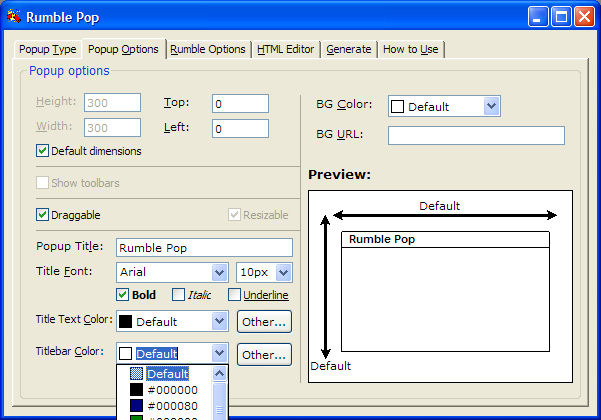Click the BG URL input field
The image size is (601, 420).
point(476,135)
